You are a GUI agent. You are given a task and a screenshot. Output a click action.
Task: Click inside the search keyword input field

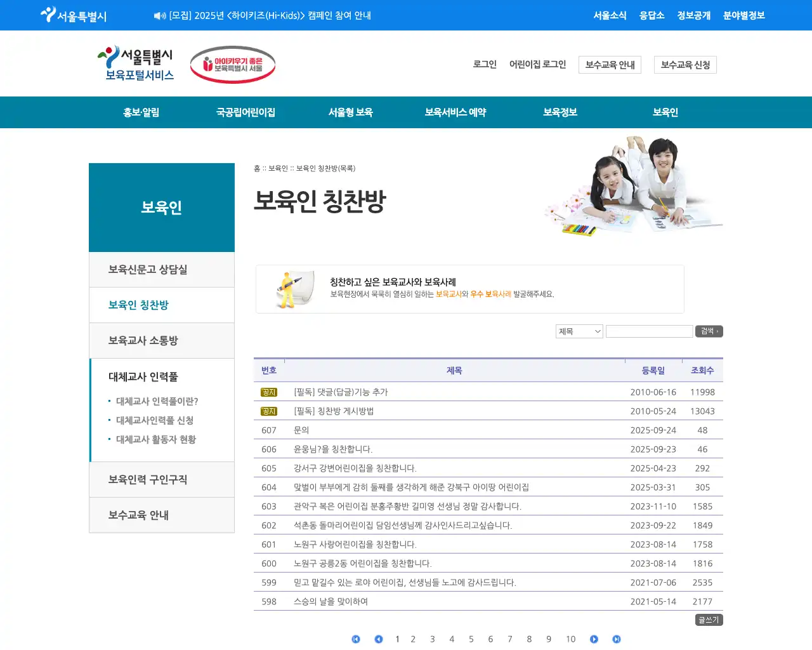pyautogui.click(x=649, y=331)
